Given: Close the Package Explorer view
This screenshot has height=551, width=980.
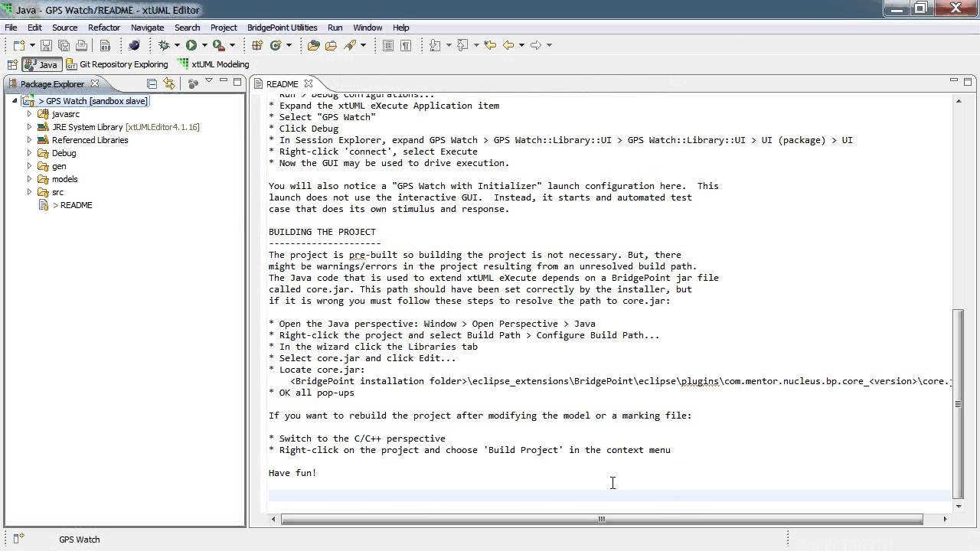Looking at the screenshot, I should 95,83.
